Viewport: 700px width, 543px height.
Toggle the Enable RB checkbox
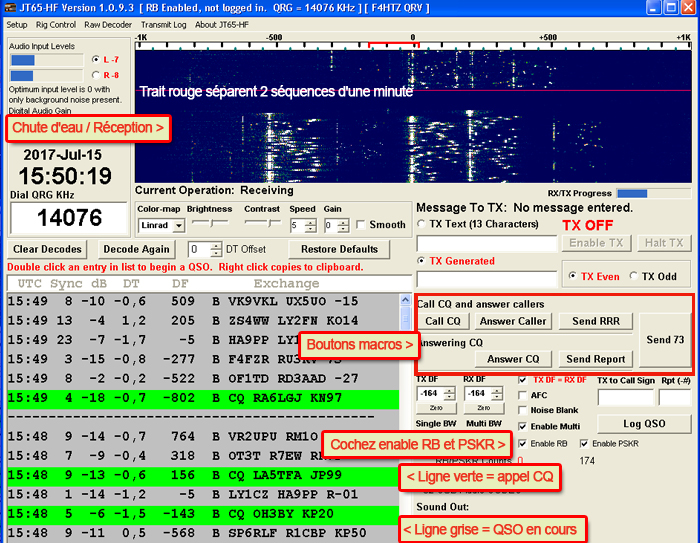pos(522,443)
